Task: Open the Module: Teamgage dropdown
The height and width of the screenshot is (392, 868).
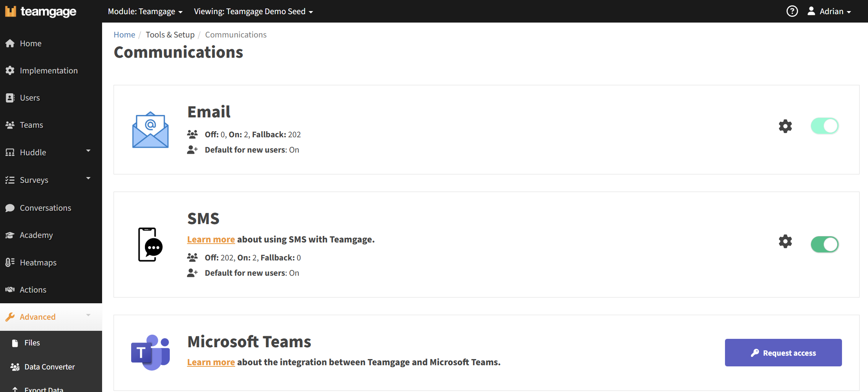Action: click(x=145, y=11)
